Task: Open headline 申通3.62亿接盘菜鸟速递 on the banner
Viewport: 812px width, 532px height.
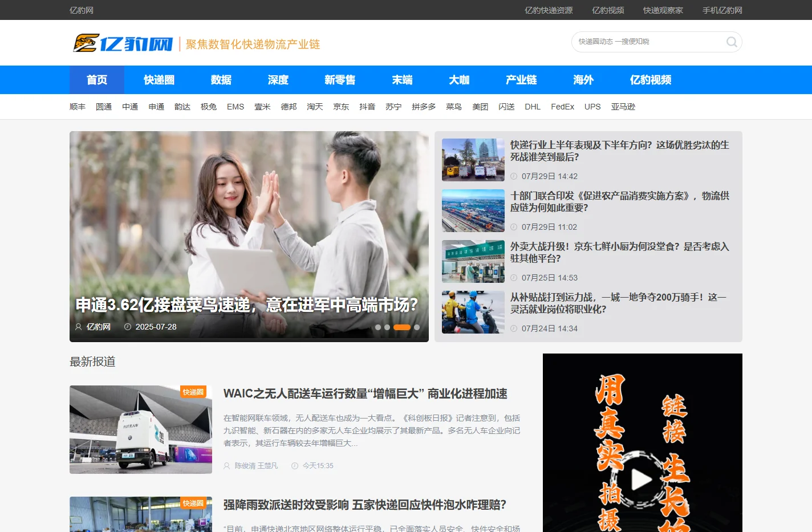Action: pyautogui.click(x=247, y=305)
